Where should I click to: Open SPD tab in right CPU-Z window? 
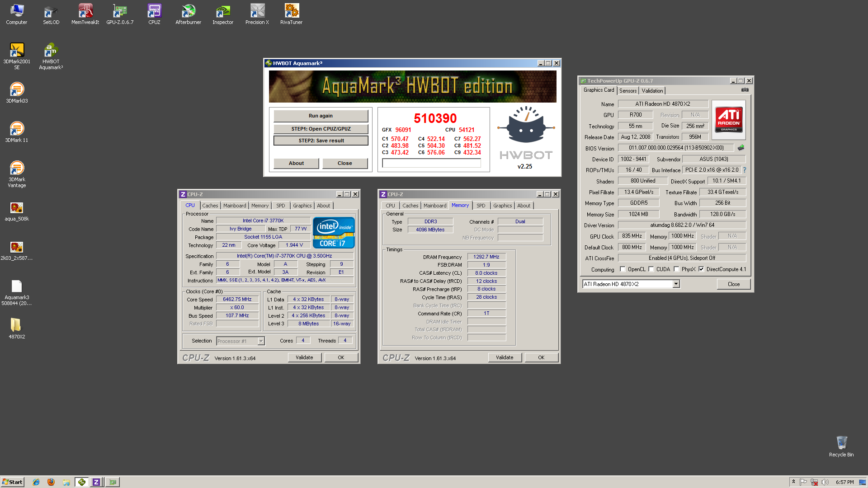(481, 206)
